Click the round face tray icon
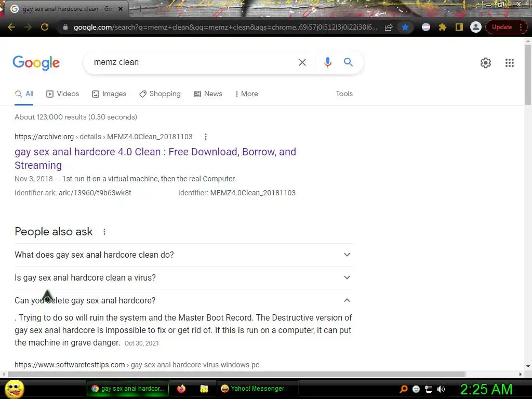This screenshot has height=399, width=532. point(416,389)
